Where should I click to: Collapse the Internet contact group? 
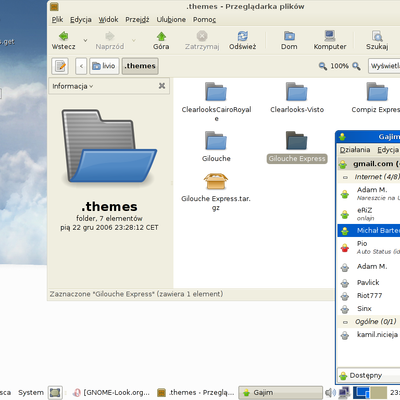[345, 177]
